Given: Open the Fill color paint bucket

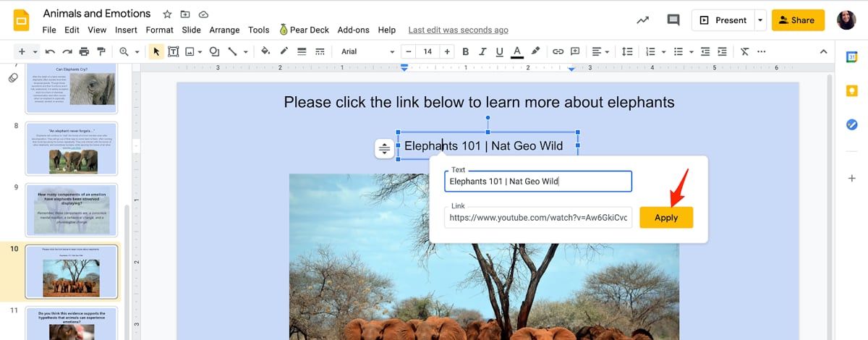Looking at the screenshot, I should [x=265, y=51].
